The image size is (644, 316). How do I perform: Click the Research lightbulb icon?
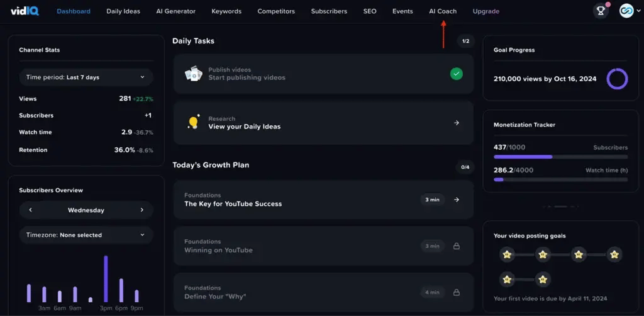pos(193,122)
